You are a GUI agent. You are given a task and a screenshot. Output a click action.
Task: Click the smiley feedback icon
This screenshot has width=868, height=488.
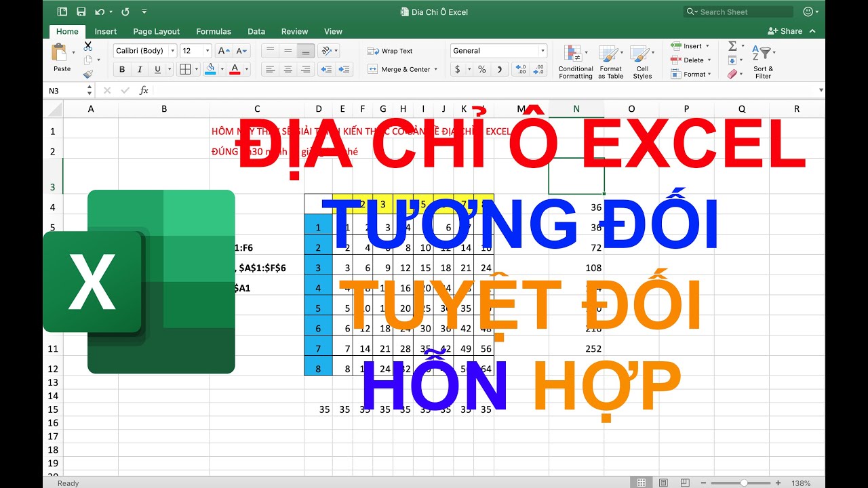click(x=808, y=12)
